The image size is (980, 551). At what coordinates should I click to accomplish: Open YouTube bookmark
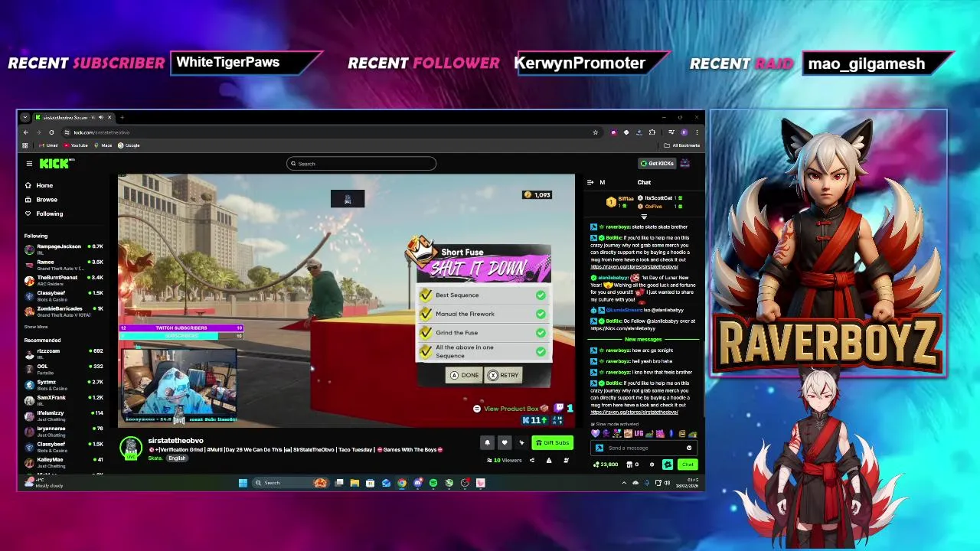(x=76, y=145)
